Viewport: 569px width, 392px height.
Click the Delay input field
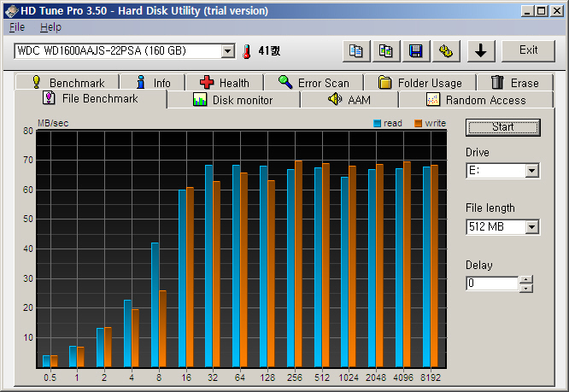pos(492,284)
